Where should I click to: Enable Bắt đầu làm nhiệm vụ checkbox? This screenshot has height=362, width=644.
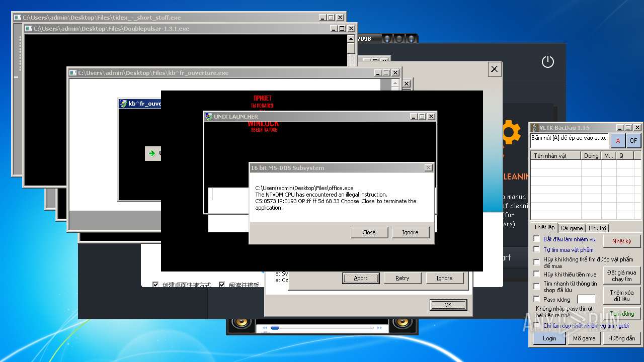point(536,239)
